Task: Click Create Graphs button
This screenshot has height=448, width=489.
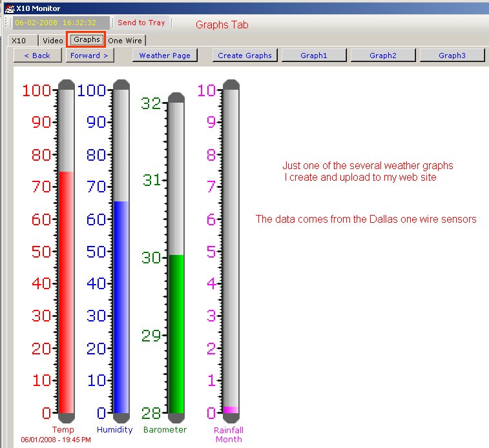Action: pos(245,56)
